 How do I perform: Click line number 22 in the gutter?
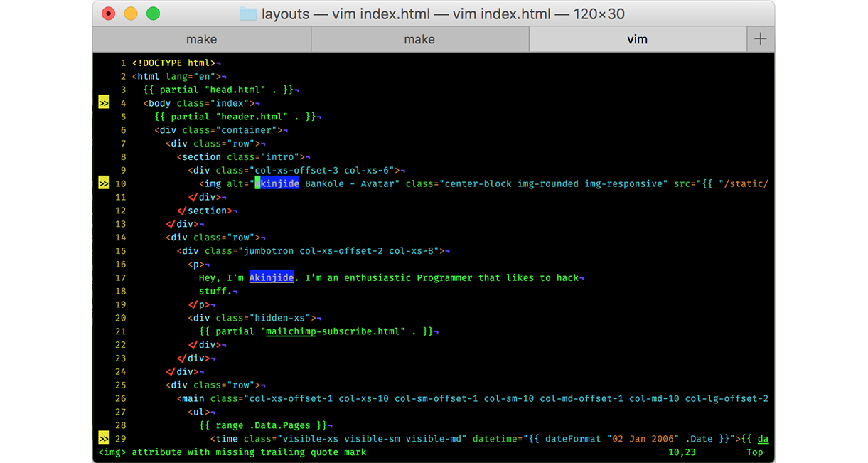(x=120, y=344)
